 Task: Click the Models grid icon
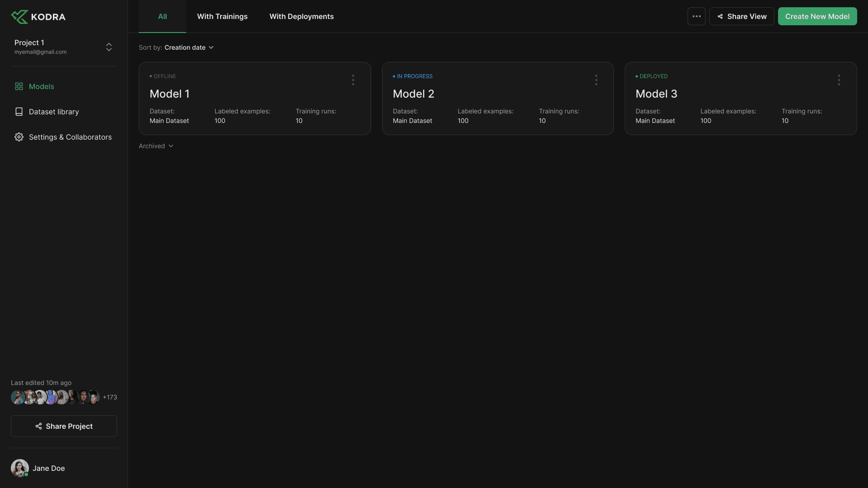pos(19,86)
